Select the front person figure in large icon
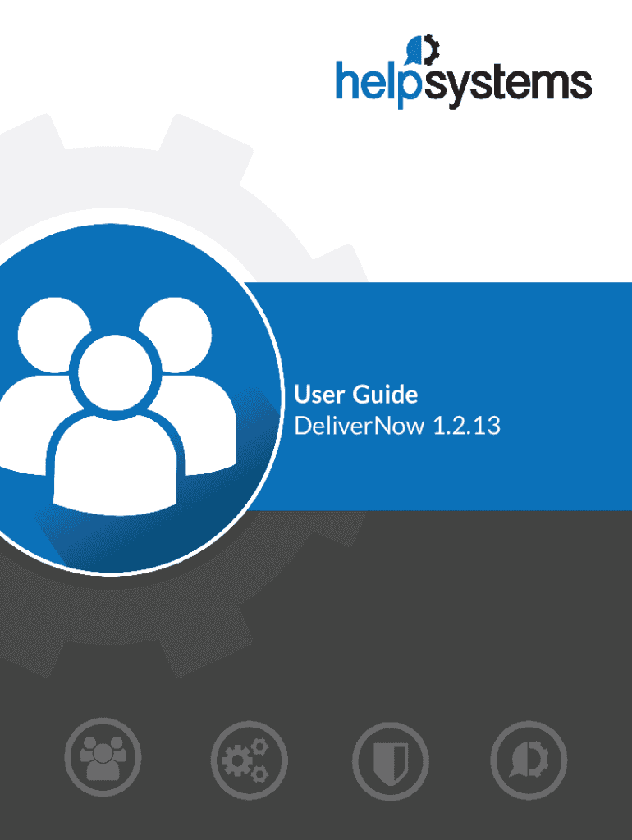632x840 pixels. [115, 427]
